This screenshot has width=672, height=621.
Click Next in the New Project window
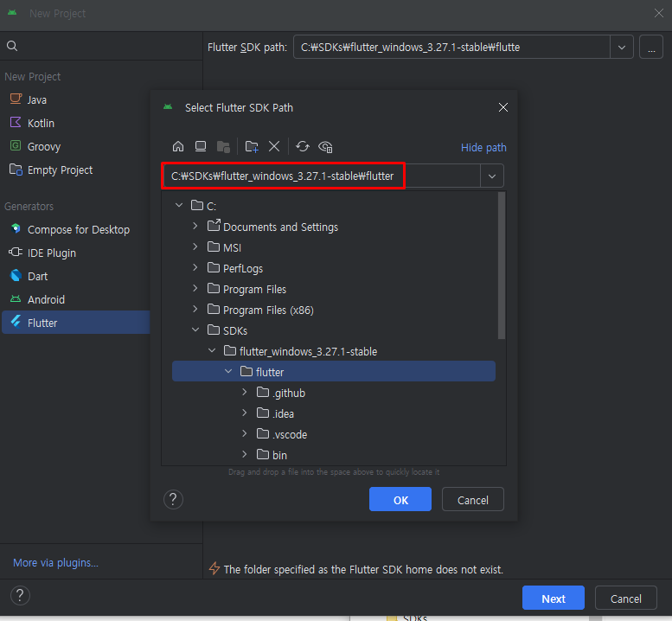pos(554,598)
